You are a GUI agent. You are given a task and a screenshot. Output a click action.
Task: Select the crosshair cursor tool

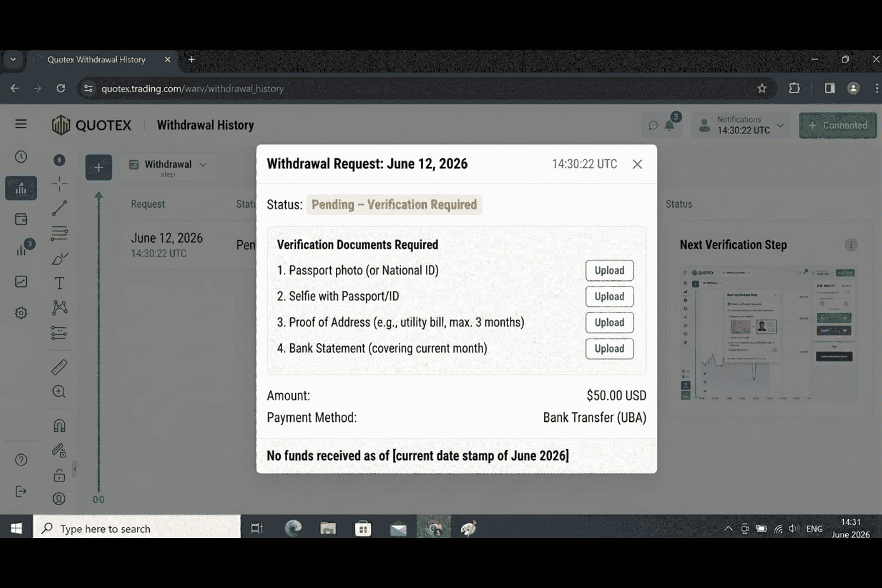pos(59,184)
